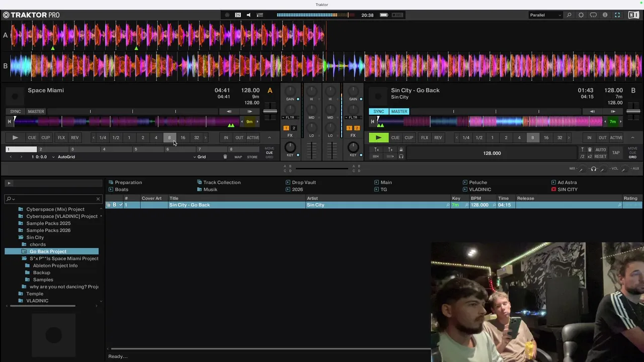Start playback on Deck A
The height and width of the screenshot is (362, 644).
(x=15, y=138)
